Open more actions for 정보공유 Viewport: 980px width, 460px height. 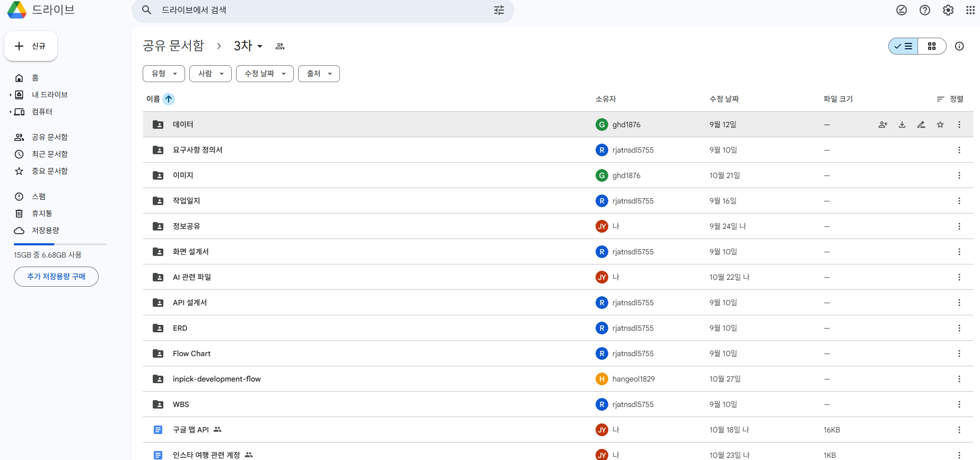tap(959, 226)
